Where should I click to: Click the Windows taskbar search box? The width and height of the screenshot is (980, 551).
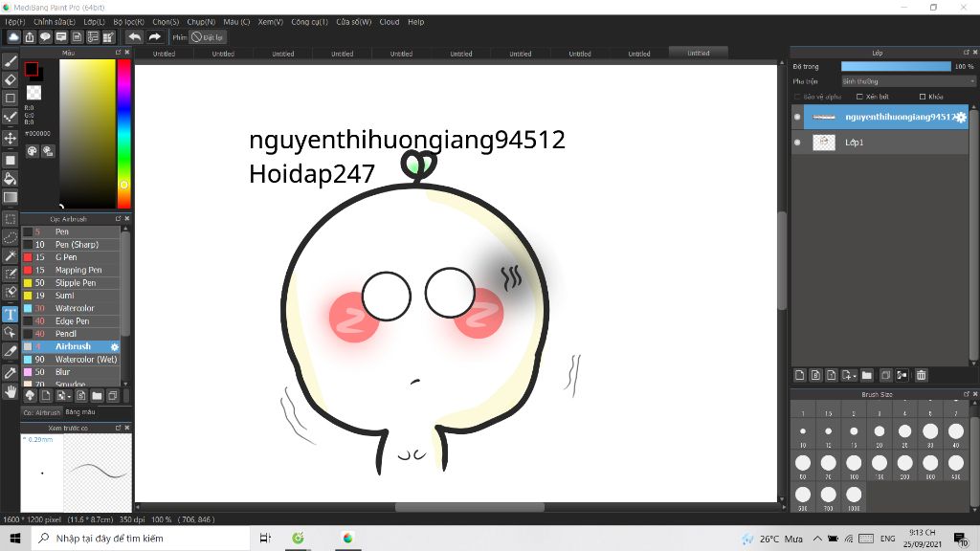tap(141, 538)
